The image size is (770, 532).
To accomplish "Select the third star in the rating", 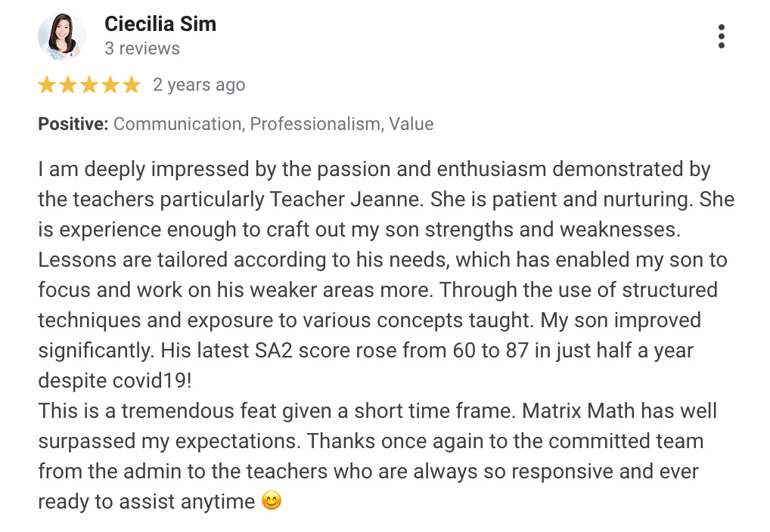I will [x=89, y=85].
